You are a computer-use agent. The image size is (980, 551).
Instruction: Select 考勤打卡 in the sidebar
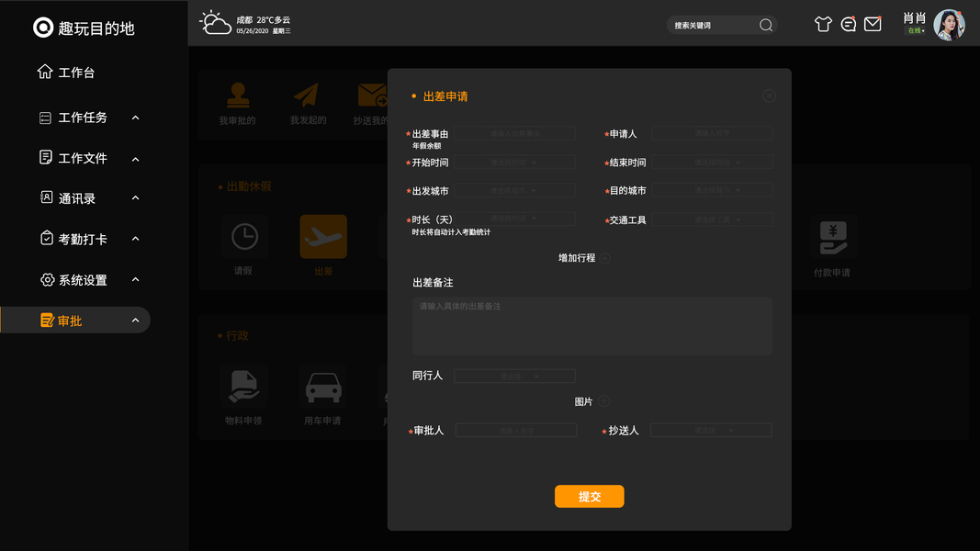73,240
